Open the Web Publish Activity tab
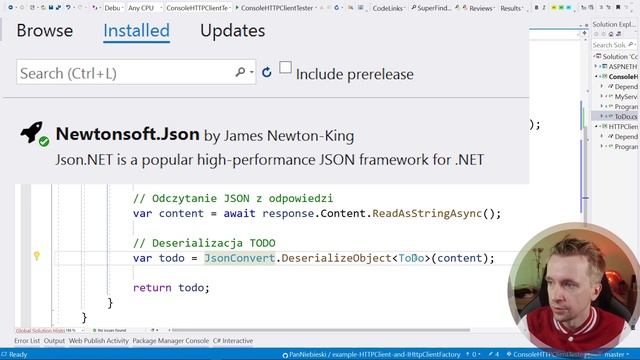The image size is (640, 360). click(98, 340)
